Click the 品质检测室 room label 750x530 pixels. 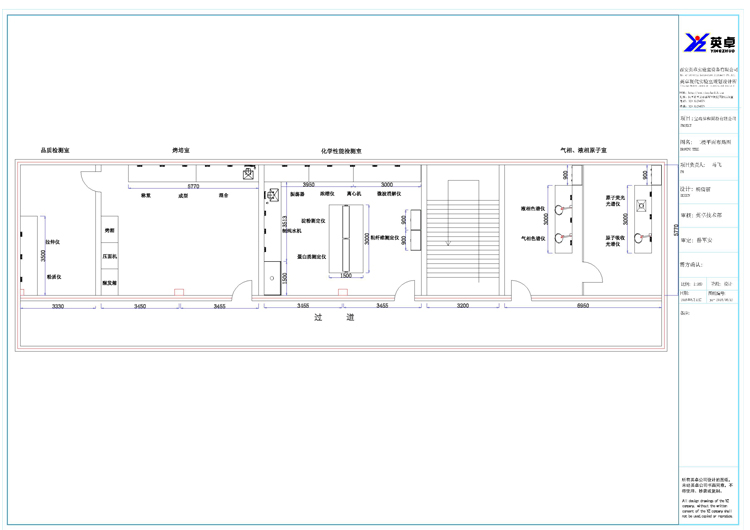[55, 150]
